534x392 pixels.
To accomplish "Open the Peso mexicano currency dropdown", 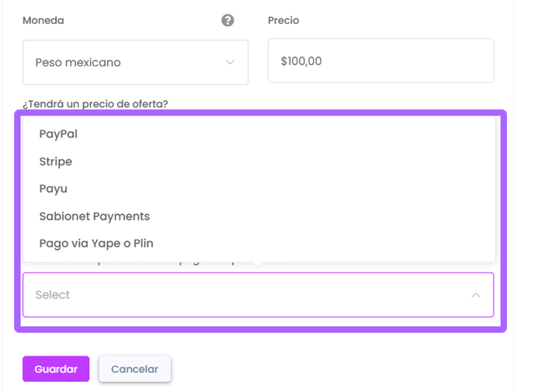I will [135, 62].
